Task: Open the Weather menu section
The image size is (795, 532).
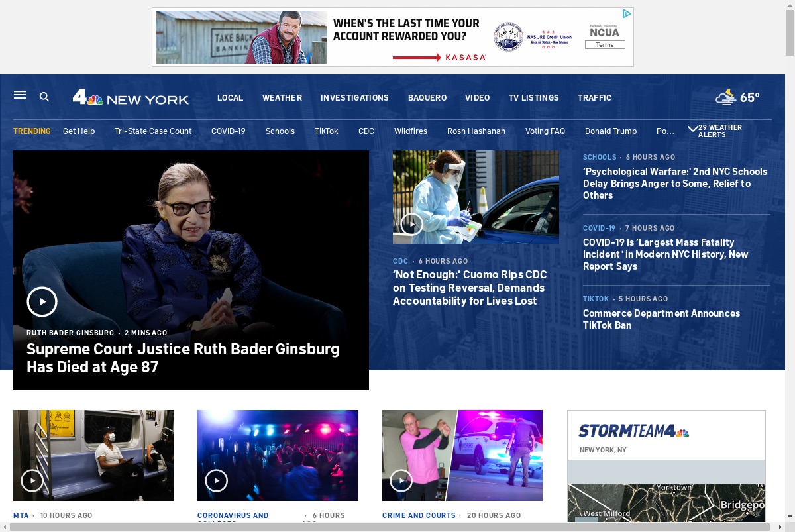Action: (282, 97)
